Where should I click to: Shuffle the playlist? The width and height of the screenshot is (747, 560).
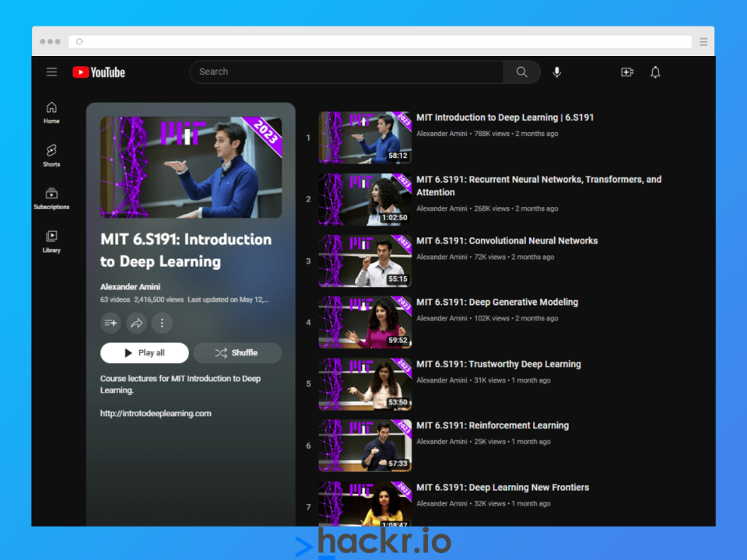[x=237, y=353]
